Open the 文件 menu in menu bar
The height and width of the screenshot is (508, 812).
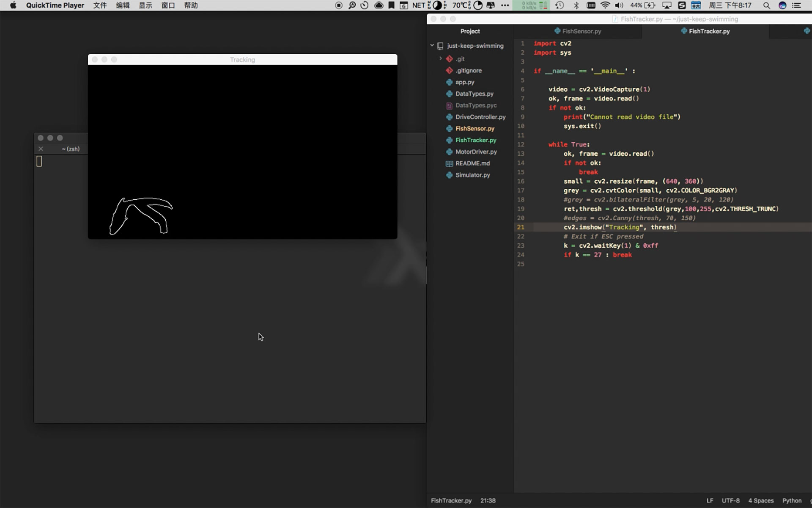coord(100,6)
